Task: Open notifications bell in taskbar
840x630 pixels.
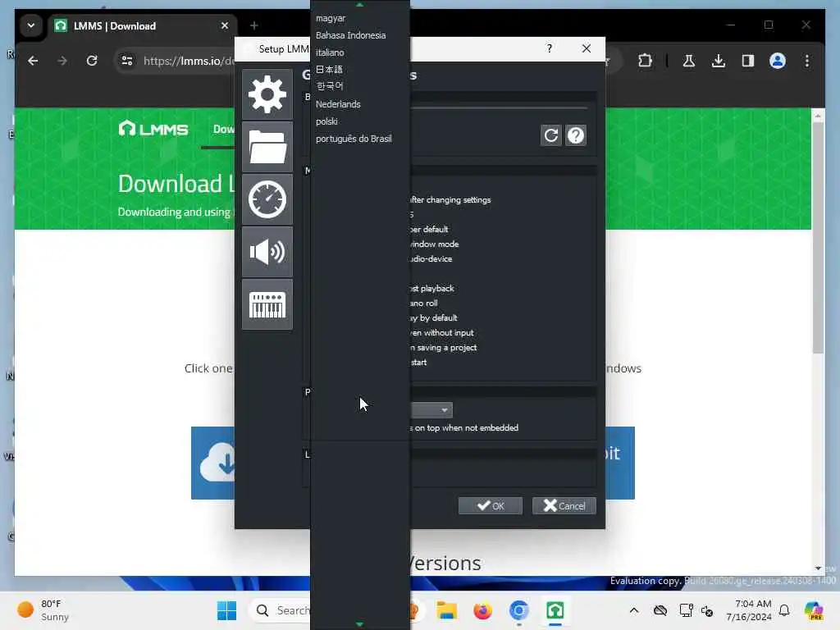Action: click(784, 610)
